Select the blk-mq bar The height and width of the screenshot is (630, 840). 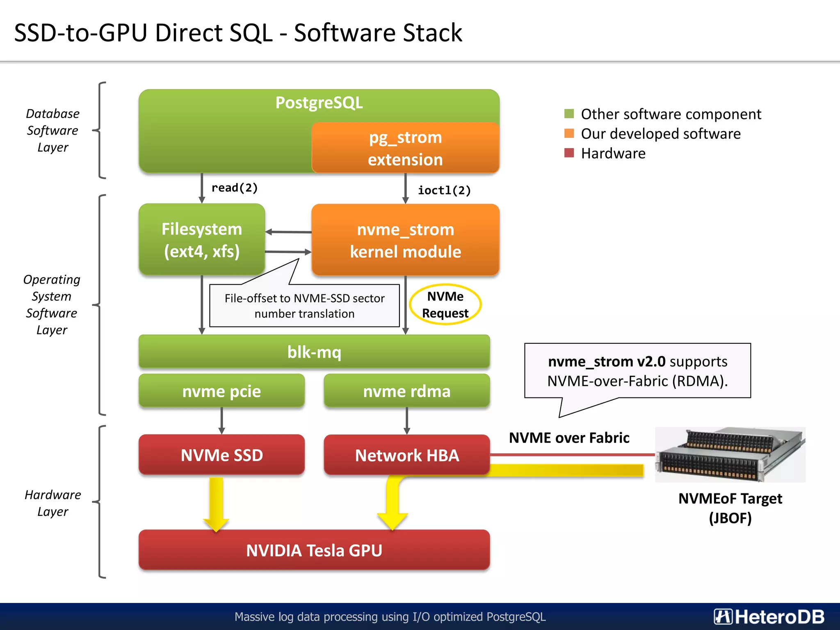tap(314, 352)
